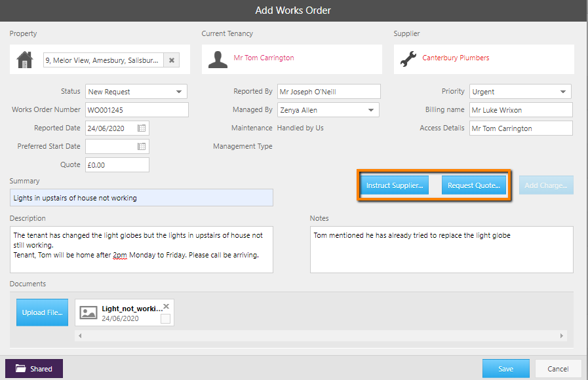Screen dimensions: 588x380
Task: Click the Summary text field
Action: point(142,197)
